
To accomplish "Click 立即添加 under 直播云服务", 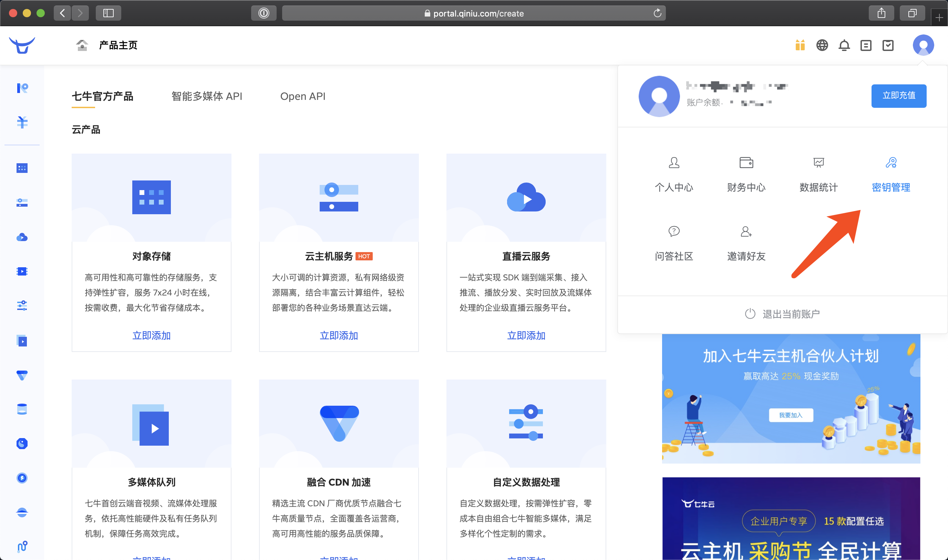I will tap(526, 335).
